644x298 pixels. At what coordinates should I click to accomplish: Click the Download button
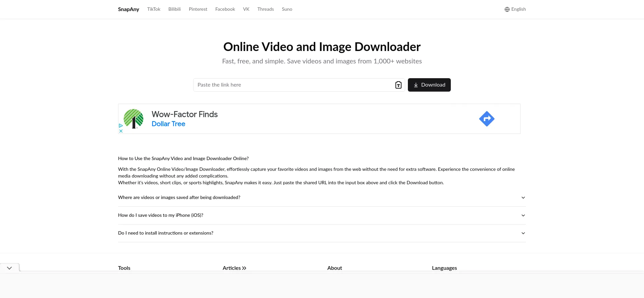click(x=429, y=85)
